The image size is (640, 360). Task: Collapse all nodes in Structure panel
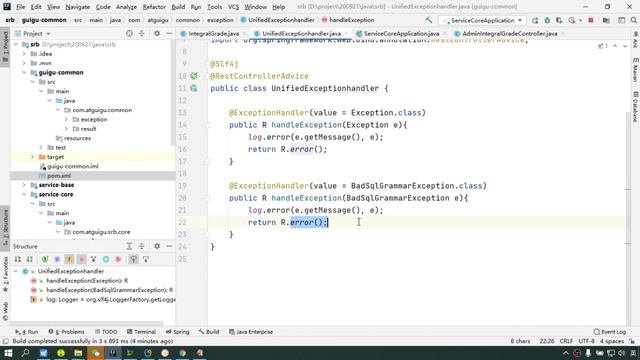pos(142,246)
